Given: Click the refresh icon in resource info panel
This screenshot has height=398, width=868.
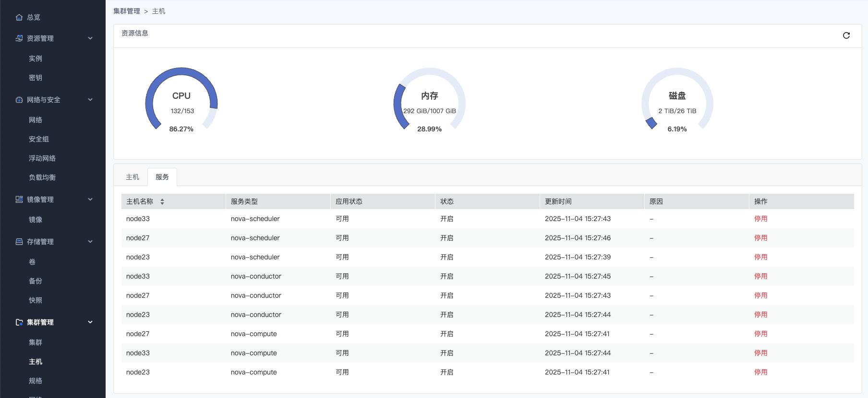Looking at the screenshot, I should click(846, 35).
